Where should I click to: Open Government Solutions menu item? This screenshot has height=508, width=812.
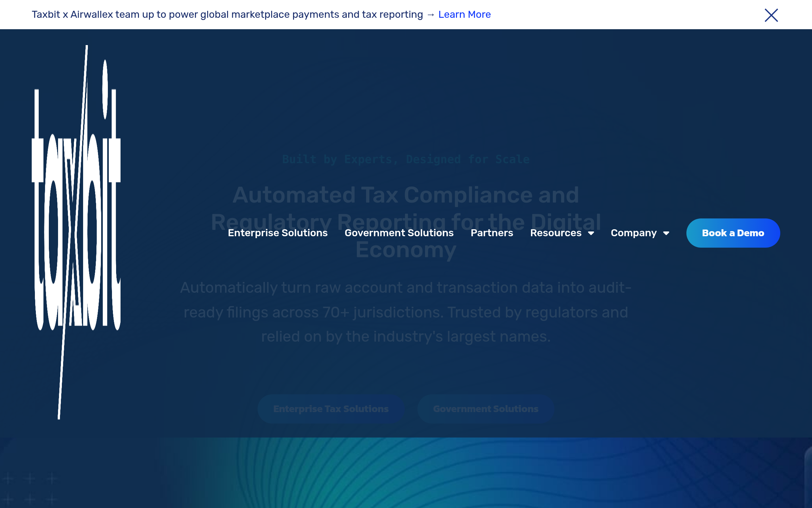[x=399, y=233]
